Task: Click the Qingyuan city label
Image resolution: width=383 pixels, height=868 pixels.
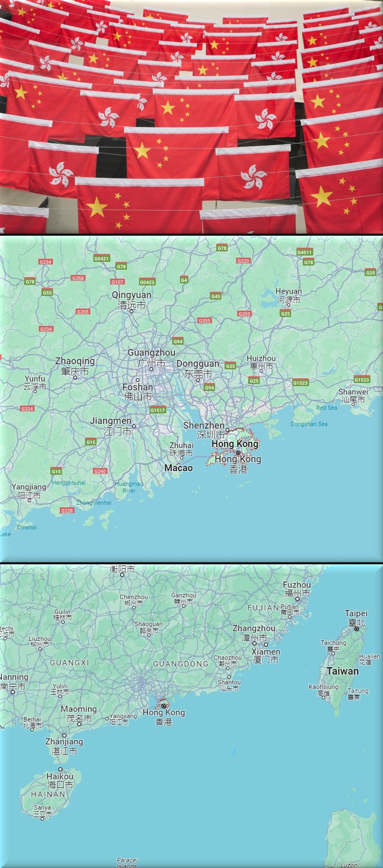Action: pyautogui.click(x=131, y=295)
